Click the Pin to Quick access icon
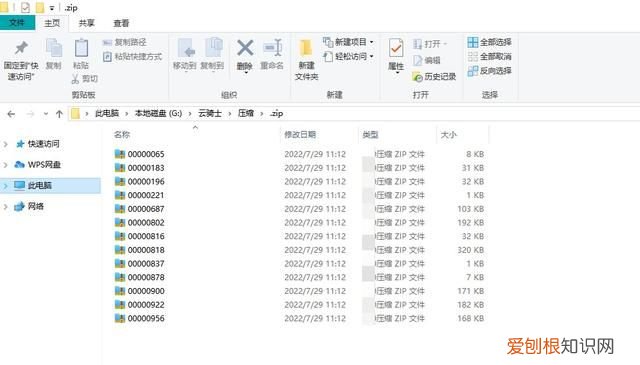Viewport: 640px width, 365px height. 21,48
